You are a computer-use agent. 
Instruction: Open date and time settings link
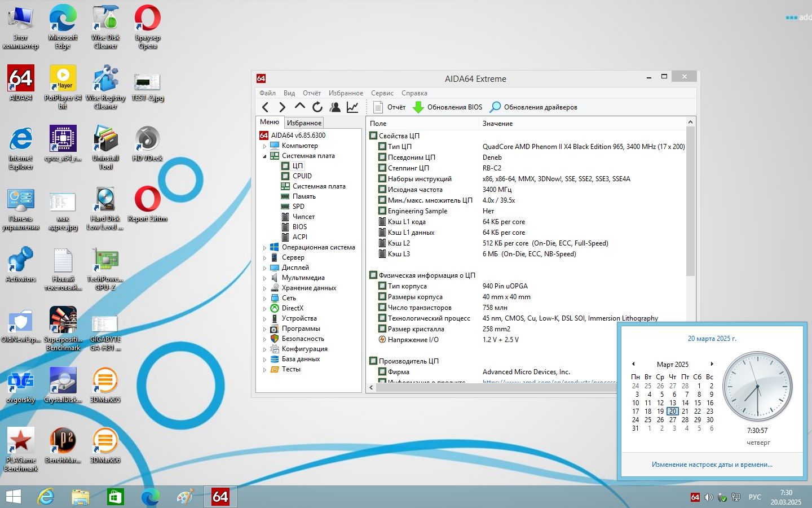pos(712,465)
